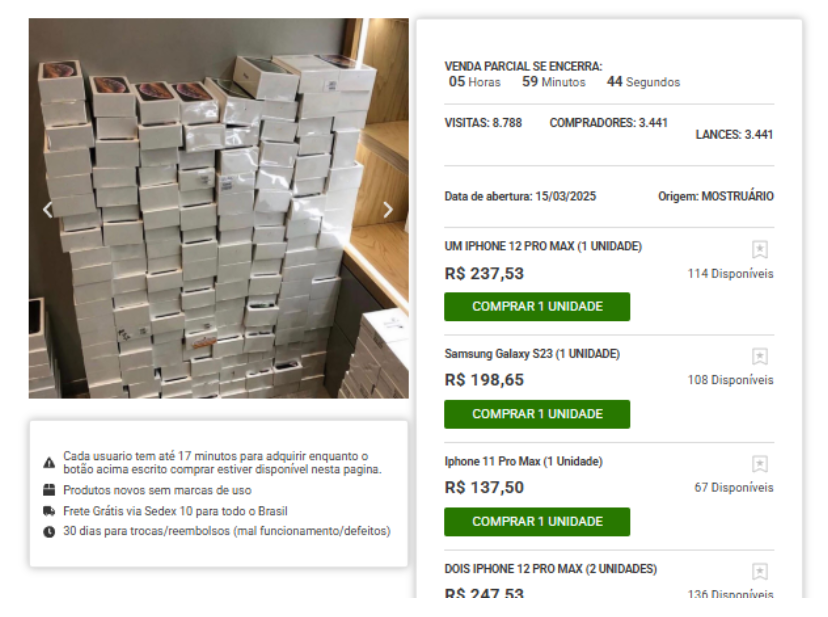Click the R$ 237,53 price
The height and width of the screenshot is (617, 828).
click(484, 274)
